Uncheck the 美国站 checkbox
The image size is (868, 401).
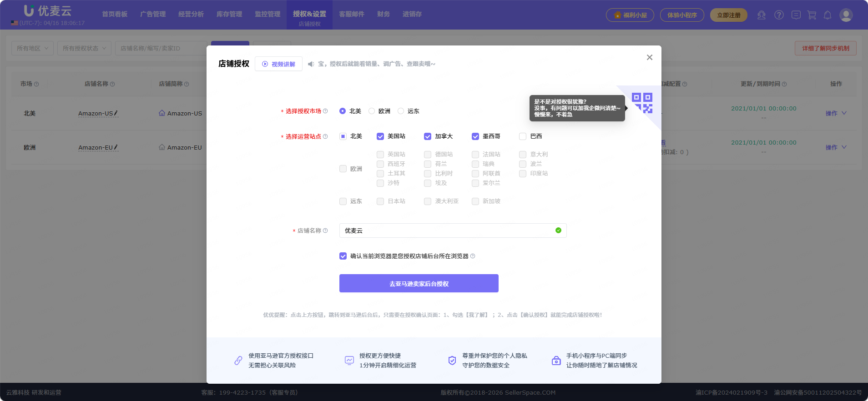[x=380, y=136]
